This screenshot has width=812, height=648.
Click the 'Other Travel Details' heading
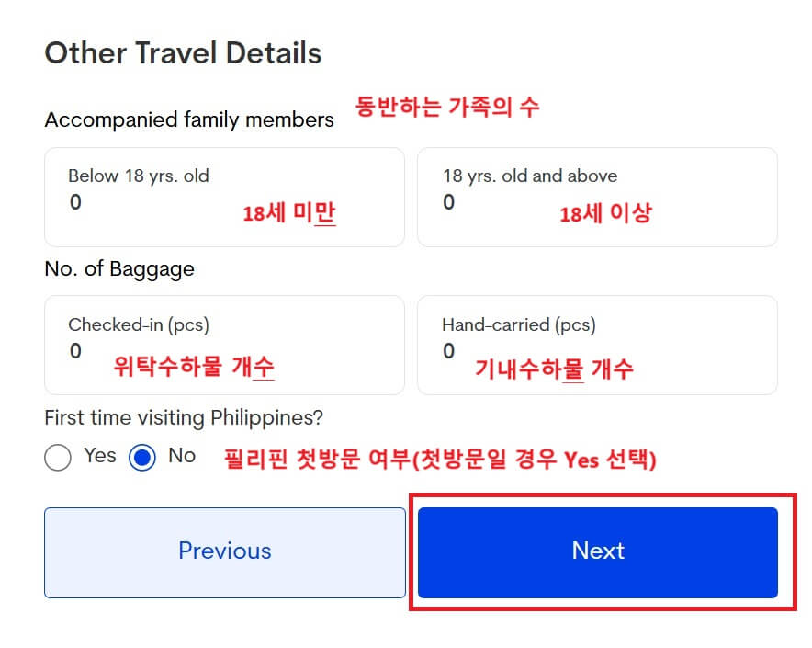pos(183,52)
